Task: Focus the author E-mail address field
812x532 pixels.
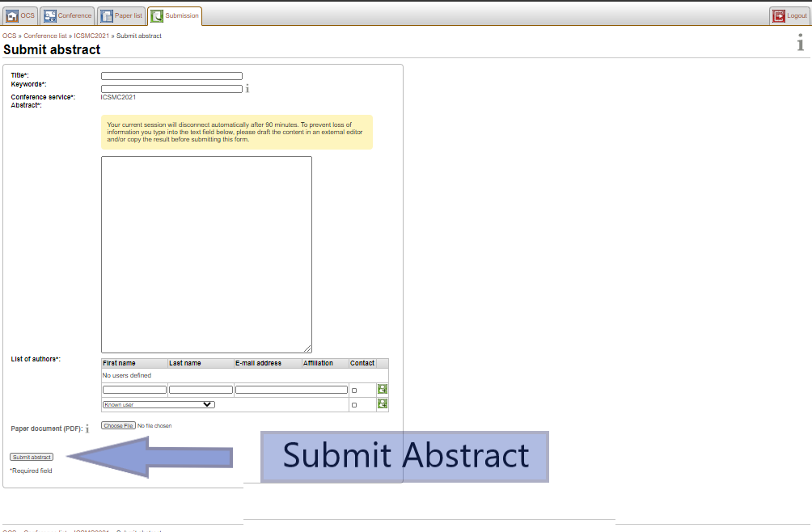Action: click(x=291, y=390)
